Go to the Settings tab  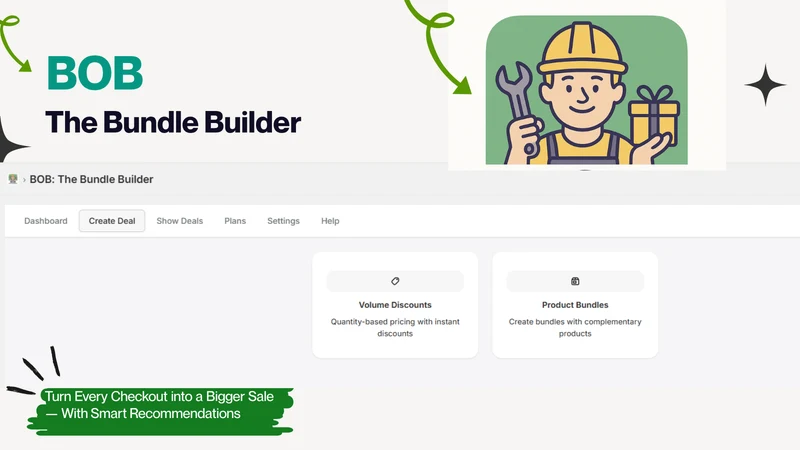[283, 221]
